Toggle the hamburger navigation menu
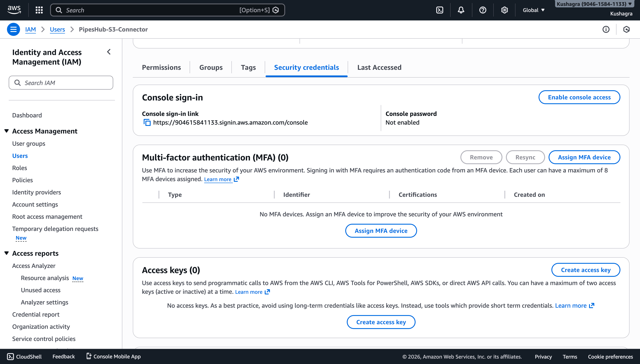Screen dimensions: 640x364 (x=13, y=30)
